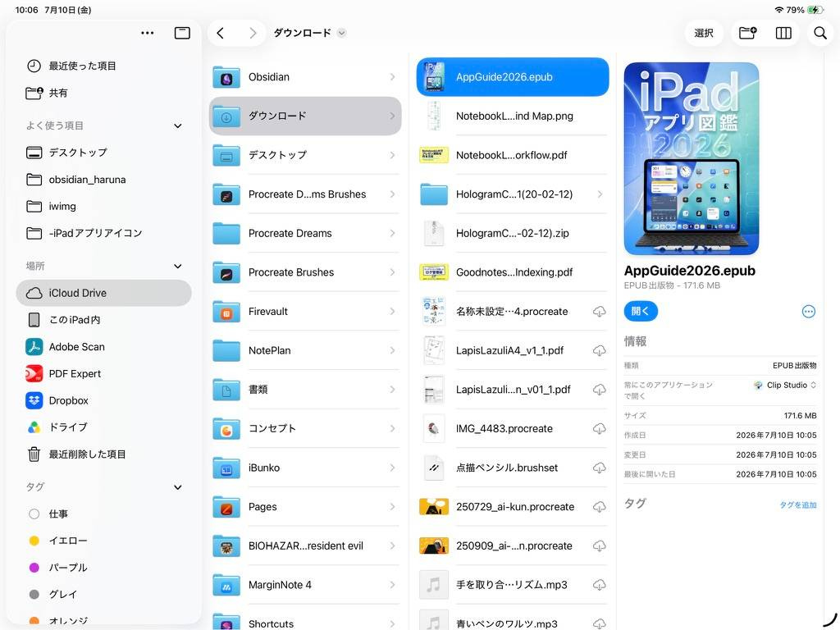Select HologramC...-02-12).zip file

pyautogui.click(x=513, y=234)
